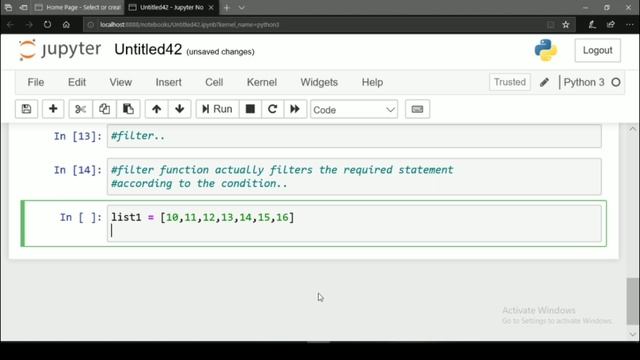This screenshot has height=360, width=640.
Task: Open the Insert menu
Action: coord(169,82)
